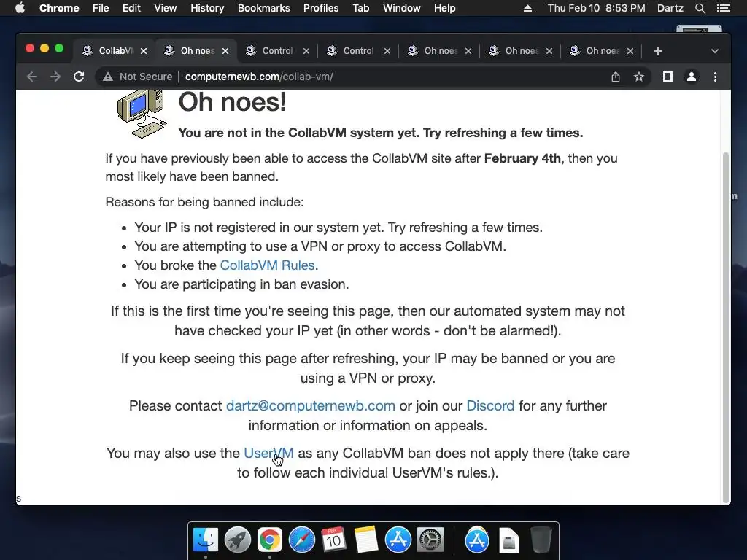This screenshot has height=560, width=747.
Task: Click the 'Oh noes!' heading
Action: (x=233, y=102)
